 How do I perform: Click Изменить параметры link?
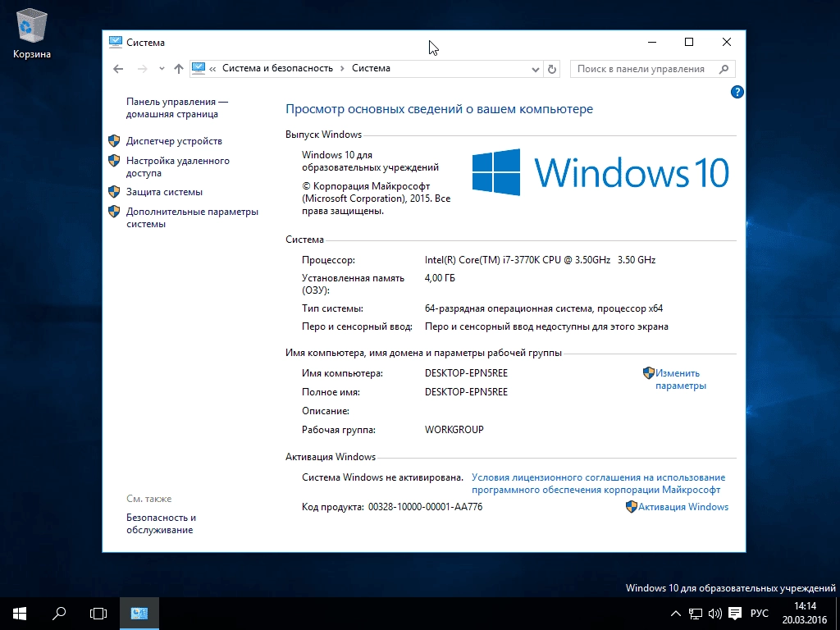680,379
